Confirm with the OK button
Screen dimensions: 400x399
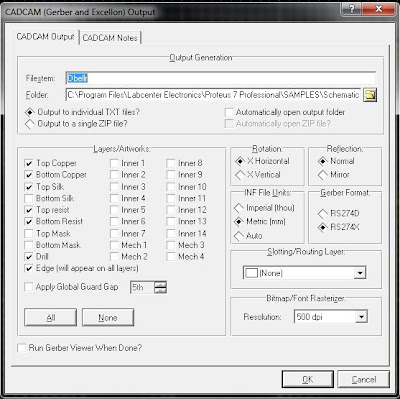307,379
